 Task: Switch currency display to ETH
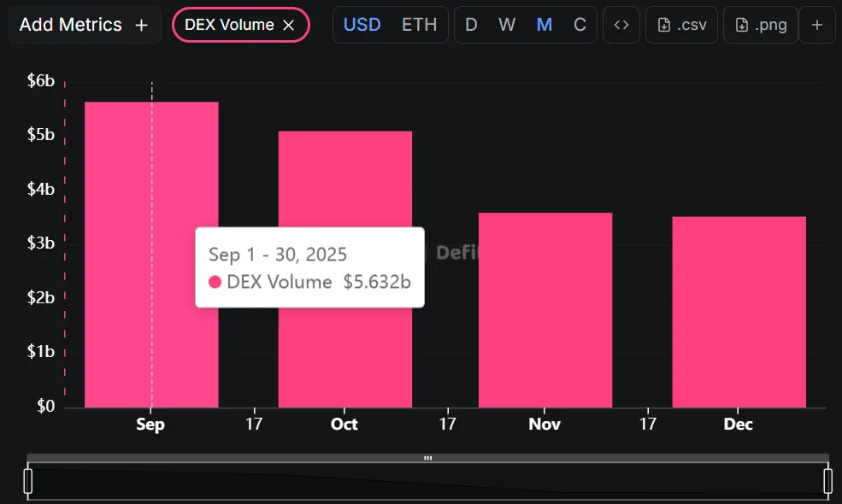pyautogui.click(x=419, y=25)
